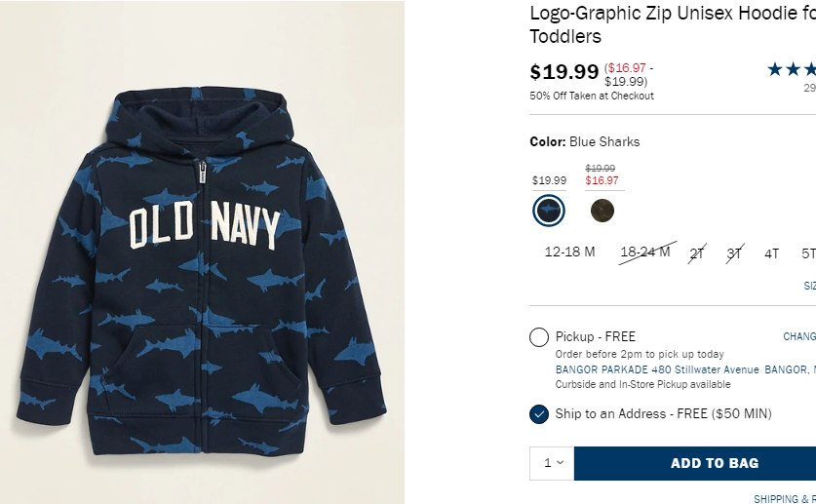816x504 pixels.
Task: Select size 12-18 M
Action: 569,252
